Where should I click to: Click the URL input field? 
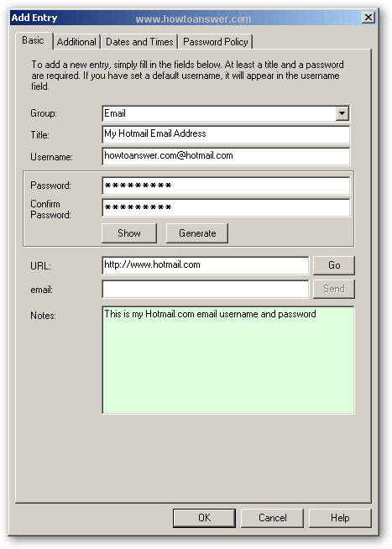click(206, 265)
